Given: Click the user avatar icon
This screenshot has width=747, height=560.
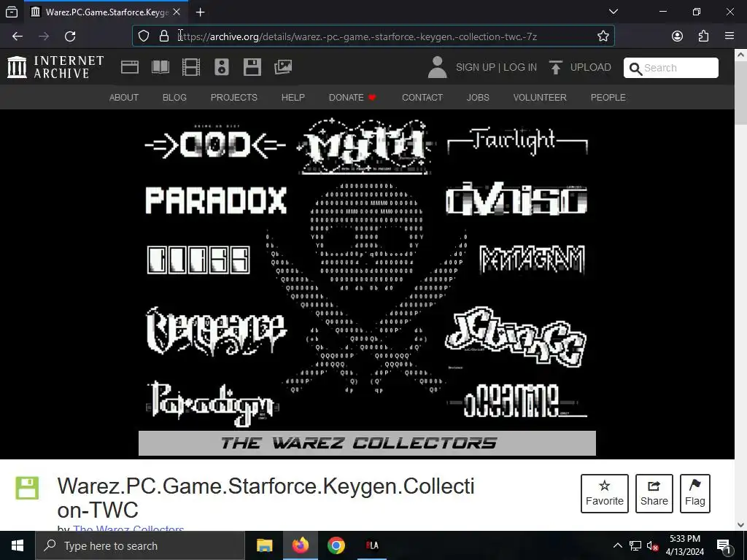Looking at the screenshot, I should coord(438,67).
